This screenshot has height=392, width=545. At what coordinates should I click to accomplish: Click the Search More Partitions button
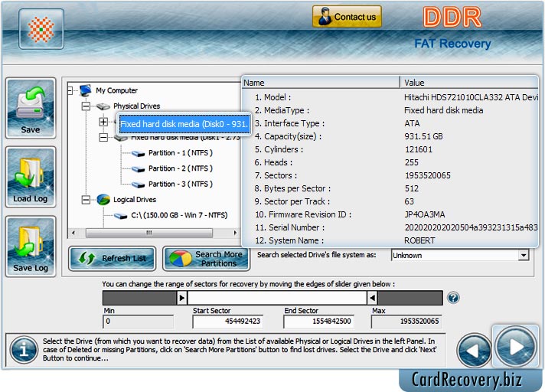click(x=207, y=259)
